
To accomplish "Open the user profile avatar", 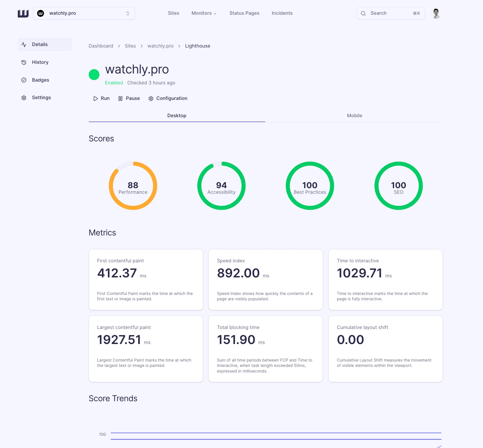I will point(436,13).
